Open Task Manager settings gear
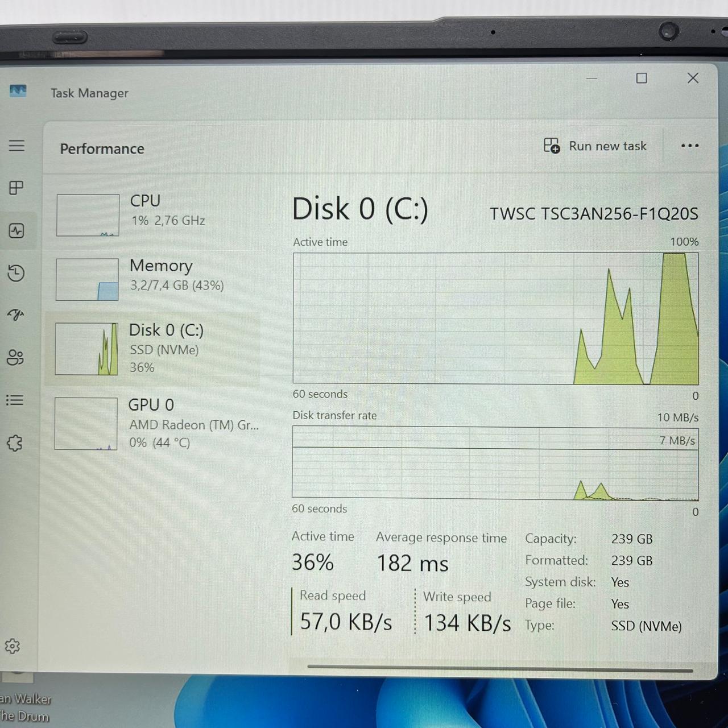This screenshot has height=728, width=728. 12,646
